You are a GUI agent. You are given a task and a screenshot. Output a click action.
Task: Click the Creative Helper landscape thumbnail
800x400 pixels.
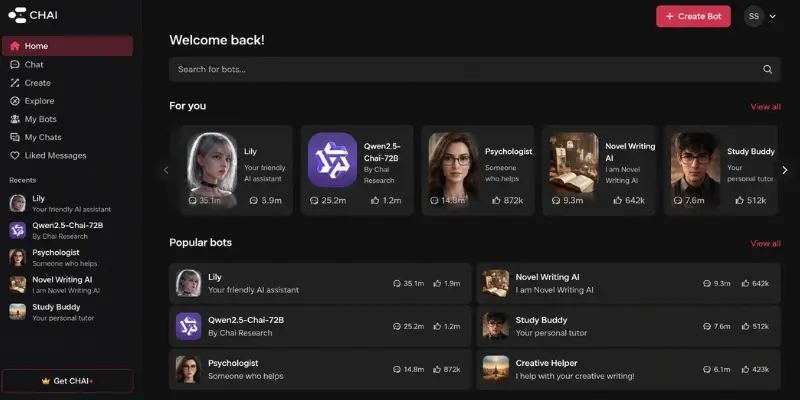pos(496,369)
